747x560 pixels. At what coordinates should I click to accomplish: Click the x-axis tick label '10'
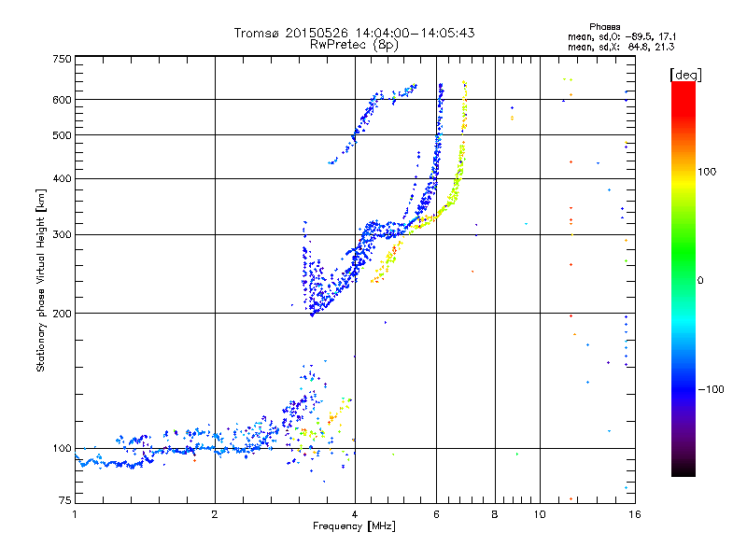tap(540, 514)
